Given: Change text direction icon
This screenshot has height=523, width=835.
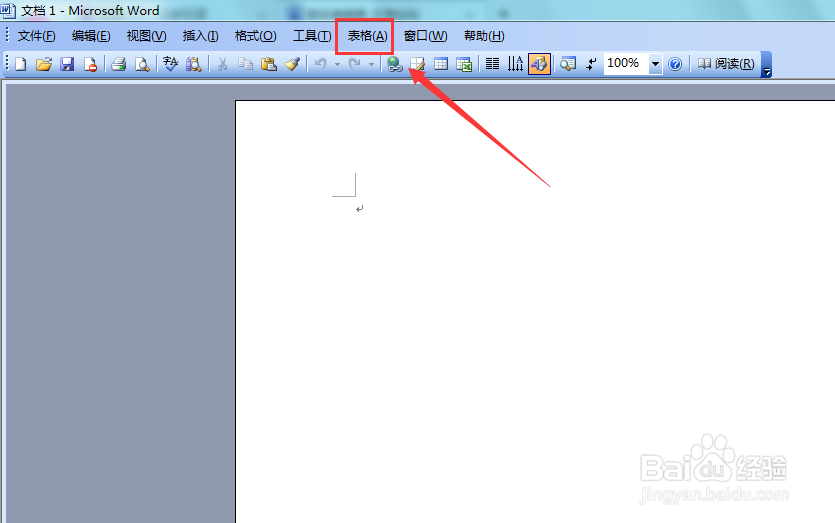Looking at the screenshot, I should tap(515, 64).
